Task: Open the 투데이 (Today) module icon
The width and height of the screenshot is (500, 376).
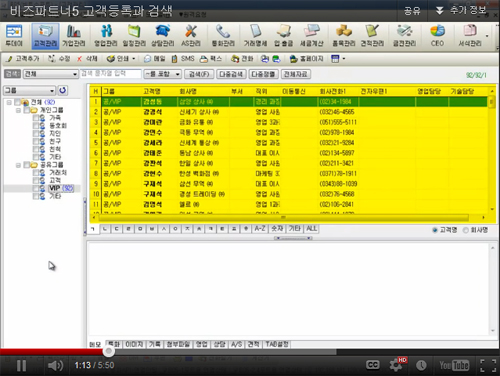Action: click(14, 35)
